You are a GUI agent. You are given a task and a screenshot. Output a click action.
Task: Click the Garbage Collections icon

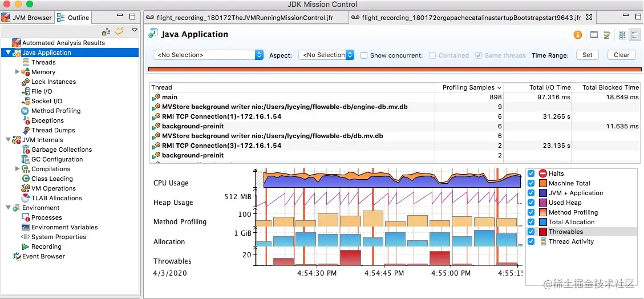[26, 149]
